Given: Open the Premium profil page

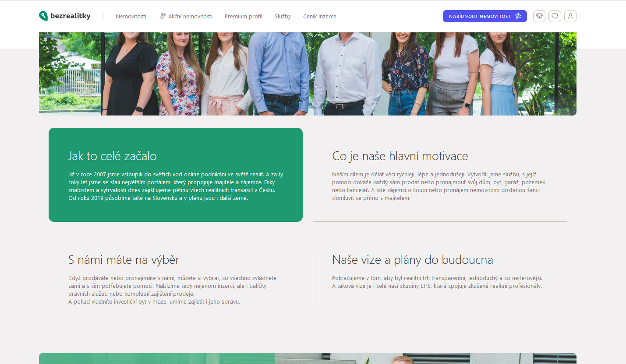Looking at the screenshot, I should coord(244,16).
